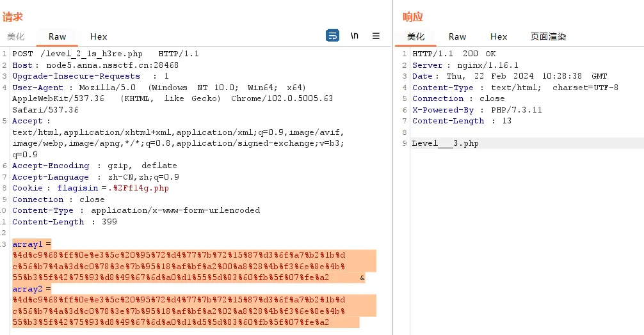Click the 响应 panel title

(x=413, y=17)
